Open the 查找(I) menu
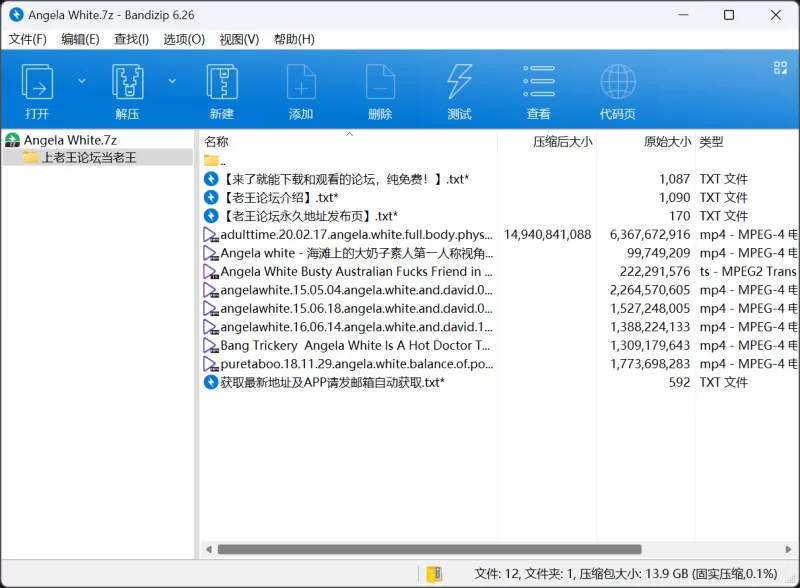This screenshot has width=800, height=588. point(131,39)
